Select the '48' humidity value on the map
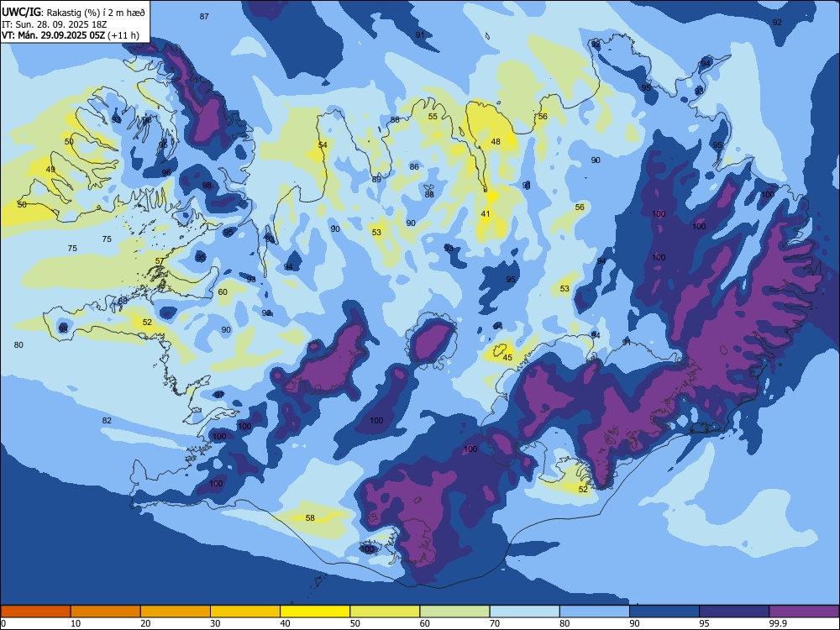The width and height of the screenshot is (840, 630). click(496, 141)
